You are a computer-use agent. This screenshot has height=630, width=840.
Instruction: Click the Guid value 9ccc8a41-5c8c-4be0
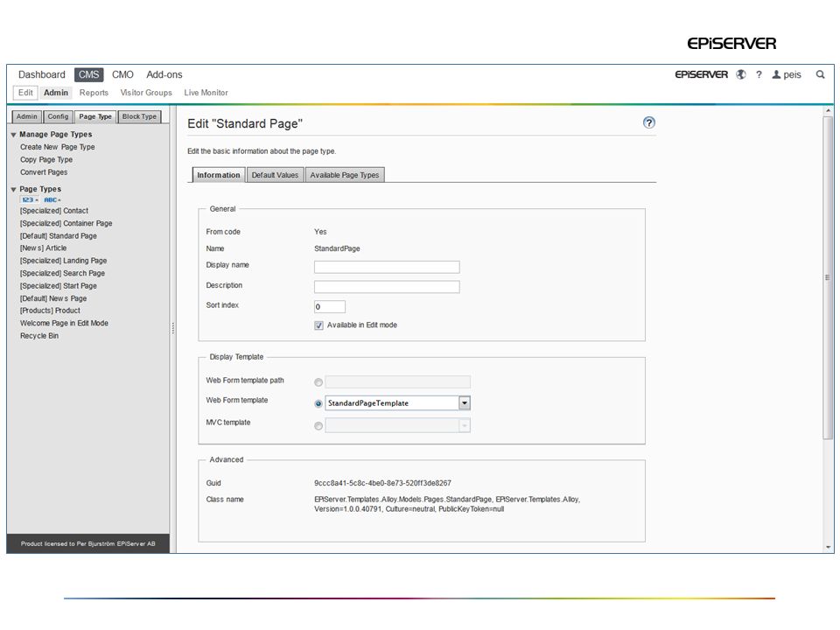click(382, 483)
